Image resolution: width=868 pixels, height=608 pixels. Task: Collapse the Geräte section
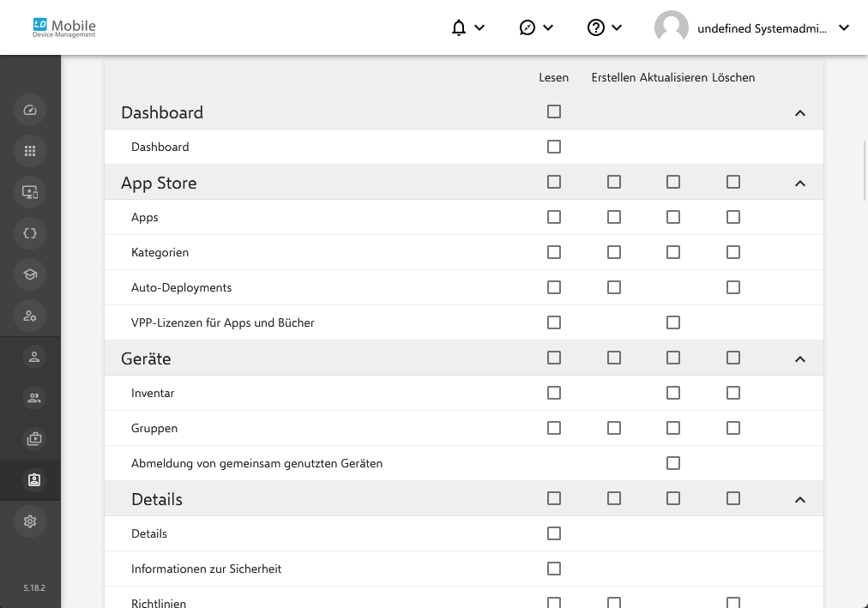(800, 359)
